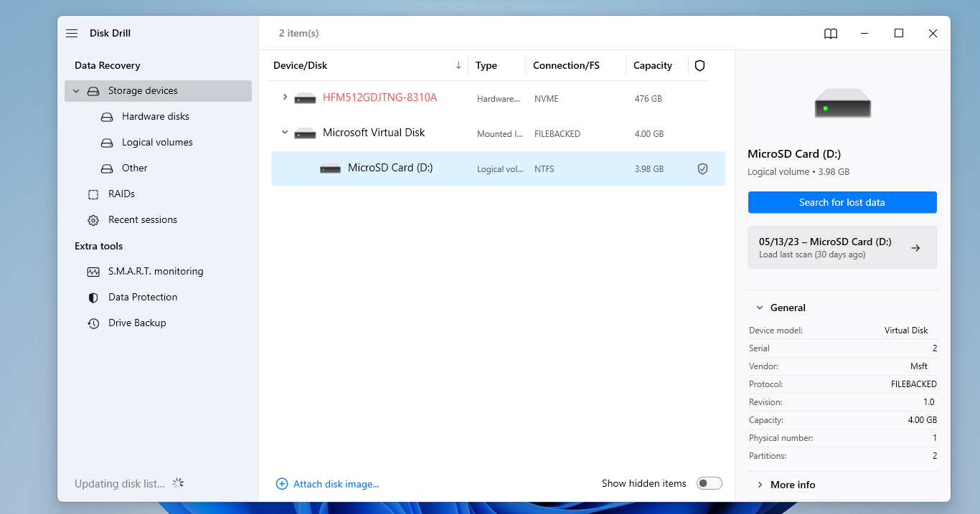Screen dimensions: 980x514
Task: Click the NTFS file system cell
Action: [545, 169]
